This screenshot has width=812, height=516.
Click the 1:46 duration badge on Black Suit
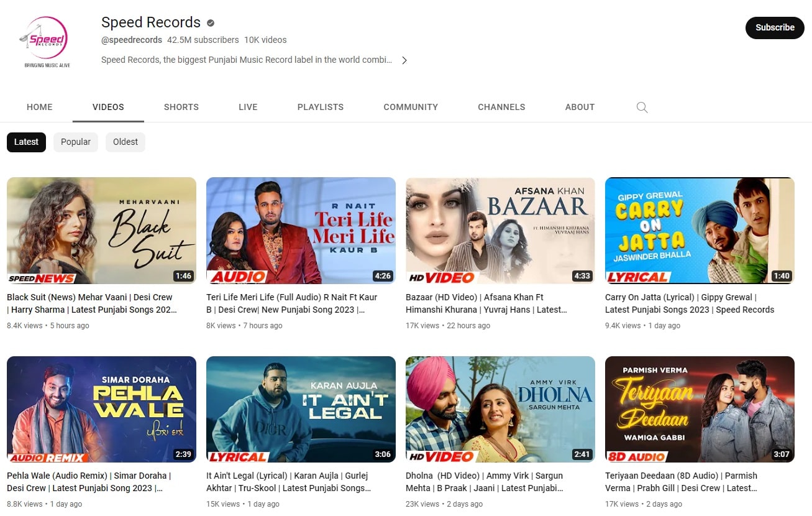click(183, 276)
